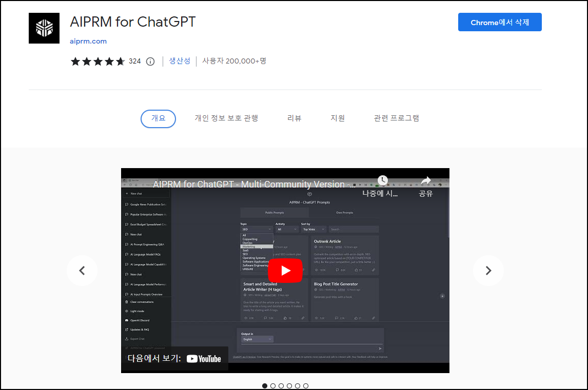The height and width of the screenshot is (390, 588).
Task: Open the 생산성 category link
Action: (180, 61)
